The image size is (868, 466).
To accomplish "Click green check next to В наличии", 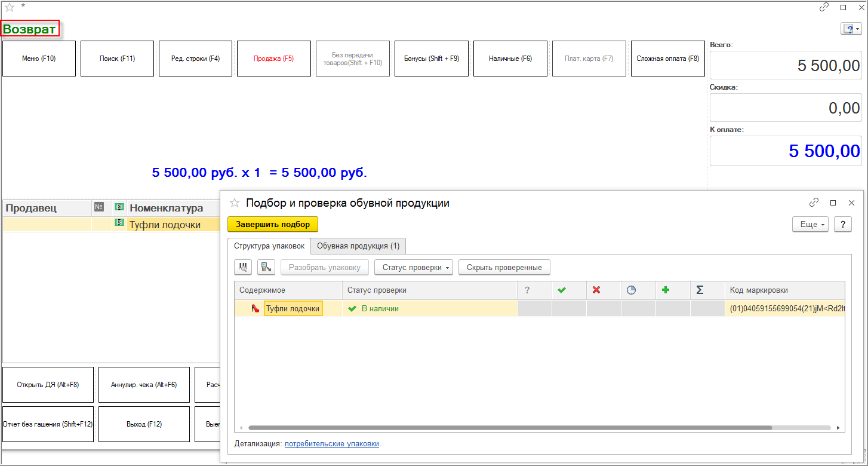I will click(352, 309).
